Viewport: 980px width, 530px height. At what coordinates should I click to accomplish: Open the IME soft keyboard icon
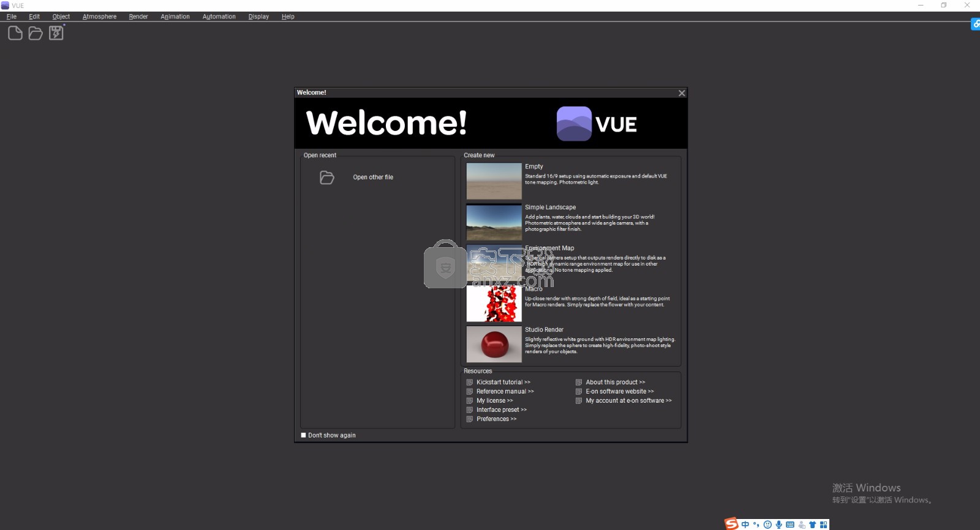tap(790, 524)
